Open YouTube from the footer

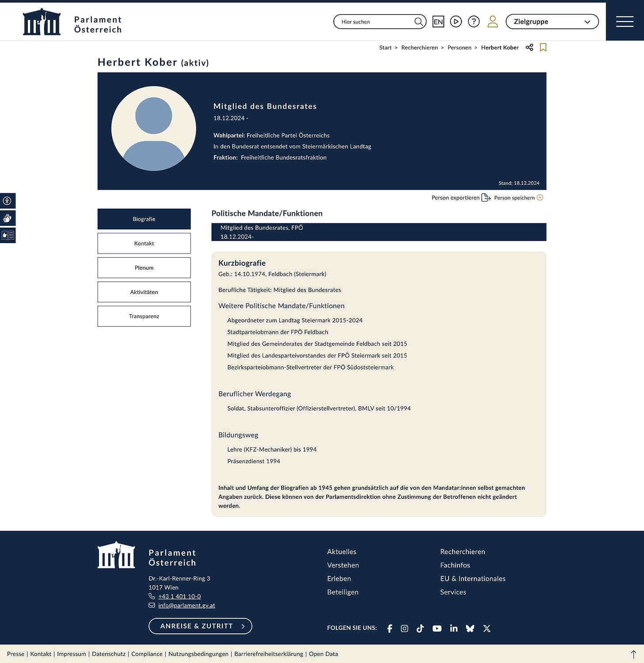[x=437, y=629]
